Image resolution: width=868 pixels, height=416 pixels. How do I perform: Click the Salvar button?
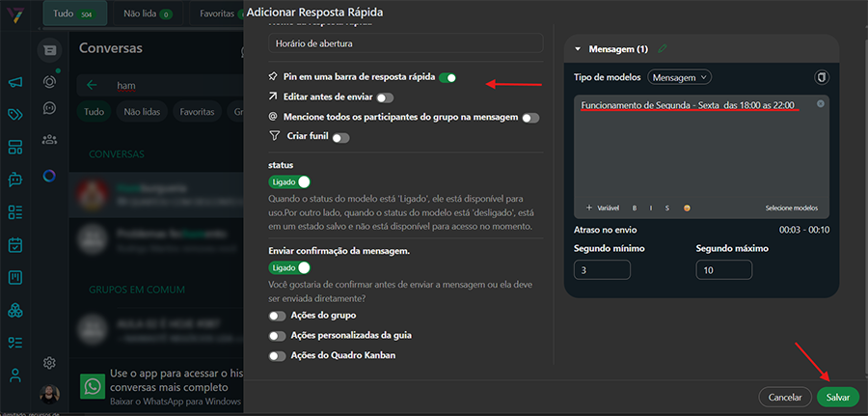pos(837,397)
